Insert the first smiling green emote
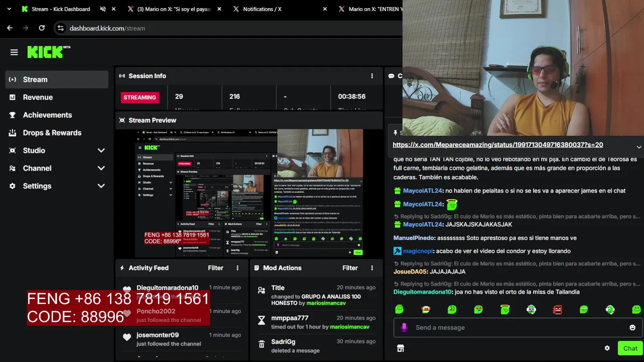 coord(399,309)
